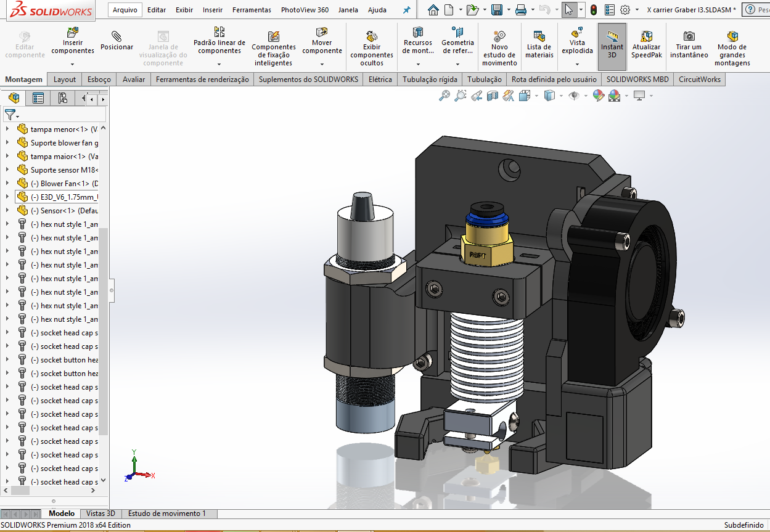Expand Sensor<1> tree node
Image resolution: width=770 pixels, height=532 pixels.
pyautogui.click(x=7, y=211)
